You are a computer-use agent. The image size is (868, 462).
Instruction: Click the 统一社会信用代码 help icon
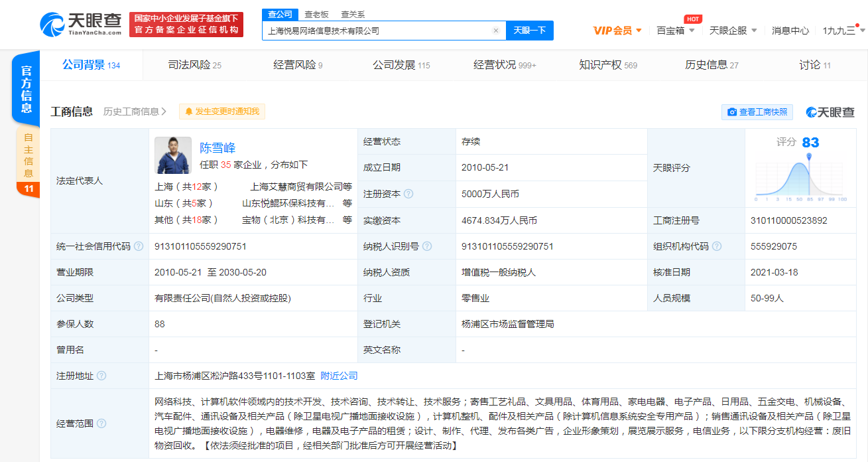pyautogui.click(x=139, y=246)
